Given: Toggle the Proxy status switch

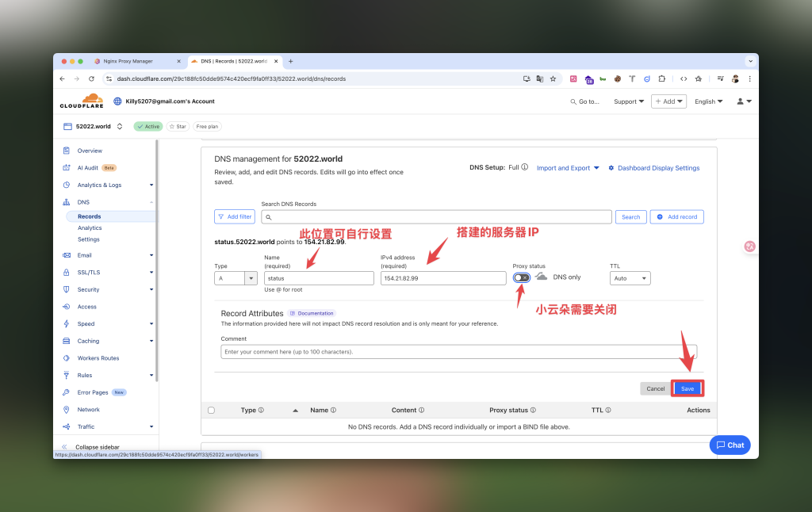Looking at the screenshot, I should (522, 277).
